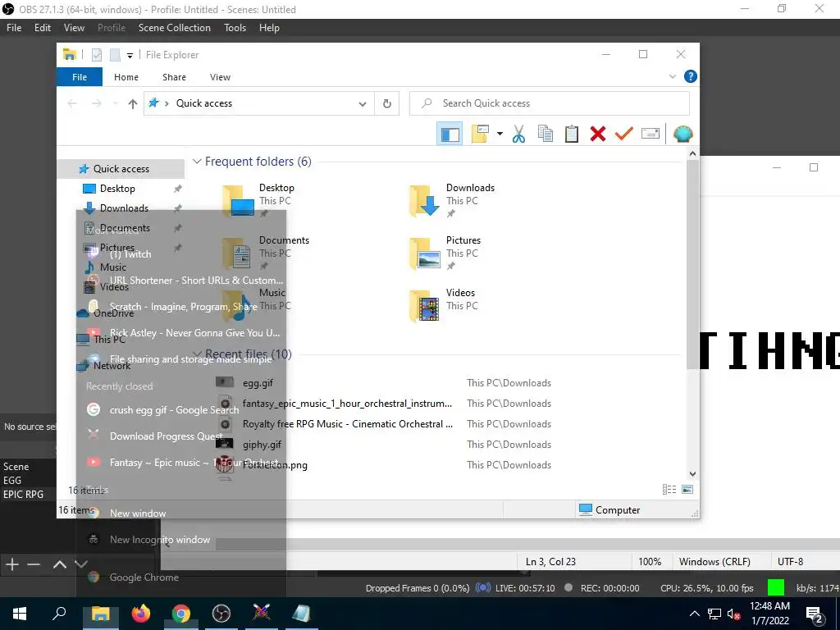Open the new item dropdown arrow
The image size is (840, 630).
tap(500, 134)
